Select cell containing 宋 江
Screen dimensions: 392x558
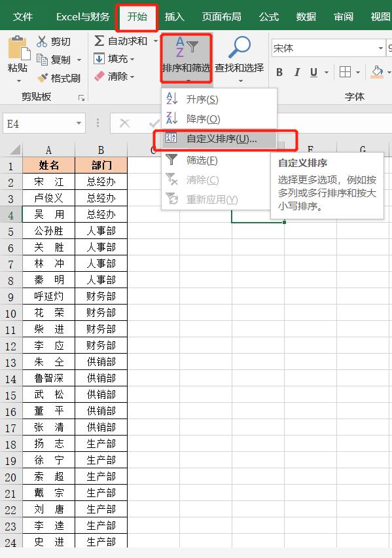(x=48, y=182)
